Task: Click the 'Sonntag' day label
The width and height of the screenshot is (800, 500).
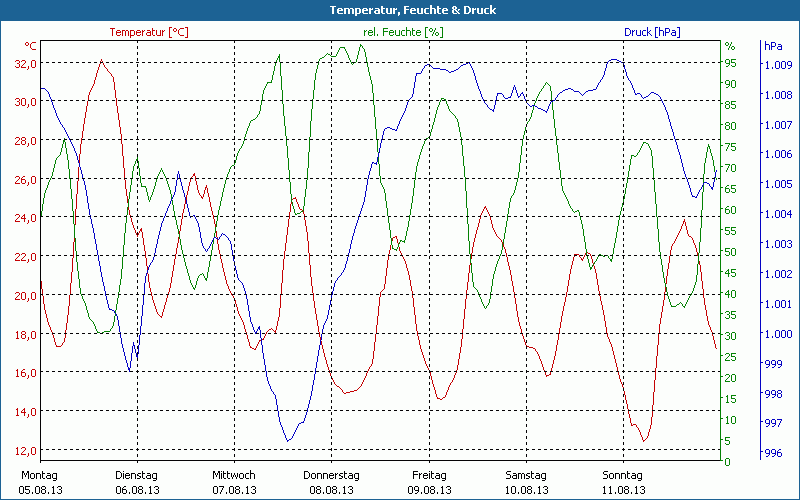Action: (x=623, y=475)
